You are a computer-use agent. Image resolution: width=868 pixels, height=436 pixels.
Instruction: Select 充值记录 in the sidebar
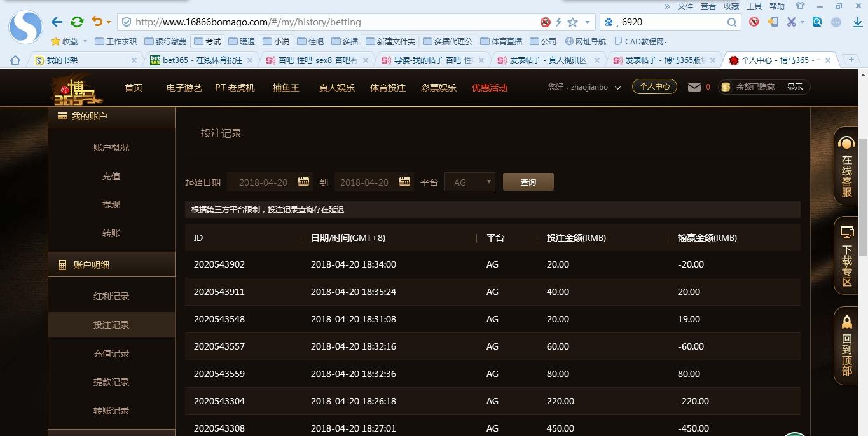[x=111, y=353]
